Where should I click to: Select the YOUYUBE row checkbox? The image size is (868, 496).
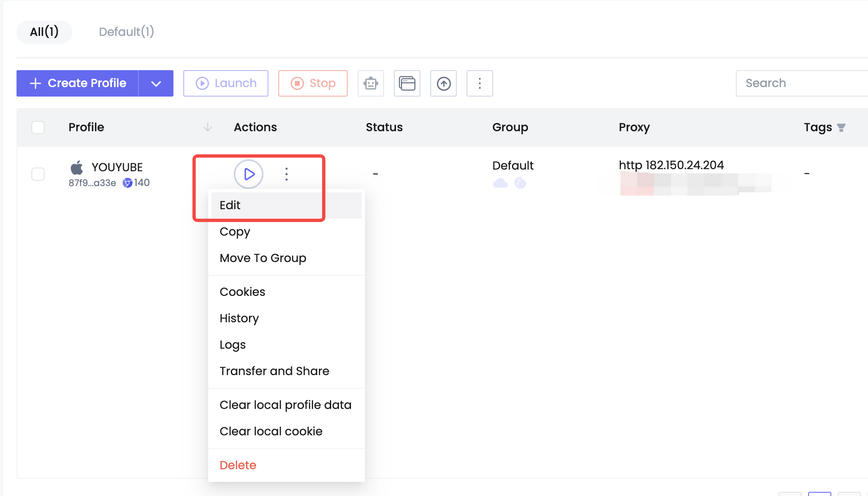(38, 174)
